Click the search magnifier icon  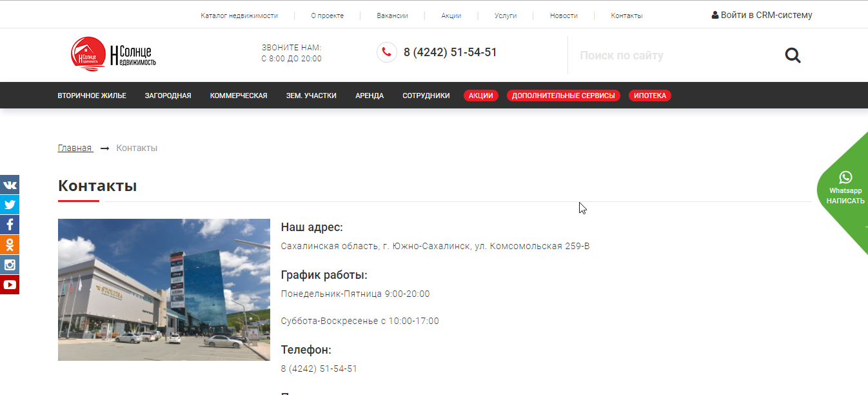[x=793, y=56]
